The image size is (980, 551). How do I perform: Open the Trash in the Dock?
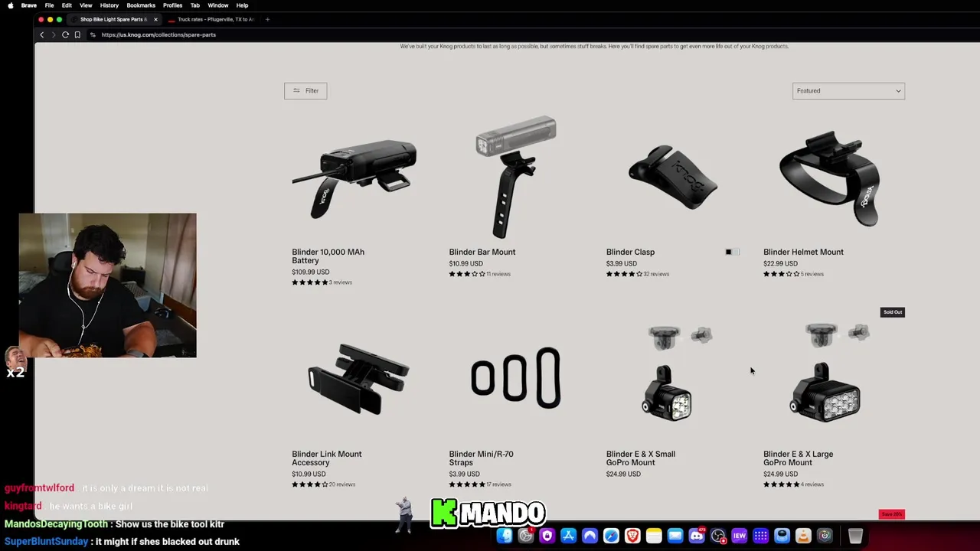click(855, 536)
